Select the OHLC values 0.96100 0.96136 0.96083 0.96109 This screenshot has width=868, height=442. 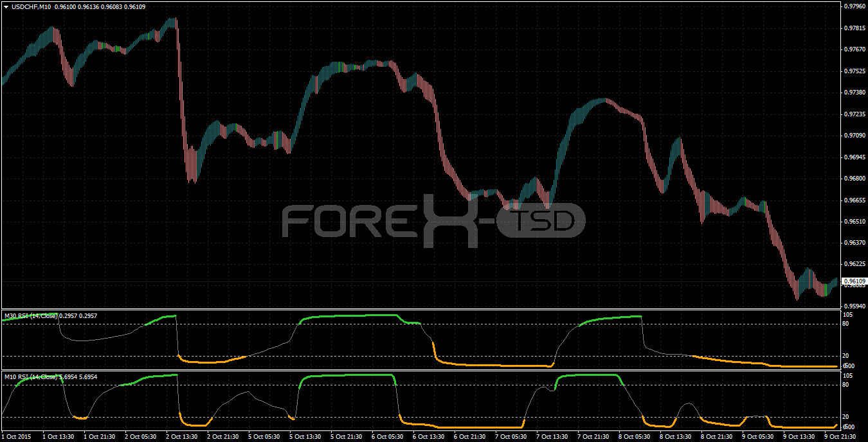100,6
